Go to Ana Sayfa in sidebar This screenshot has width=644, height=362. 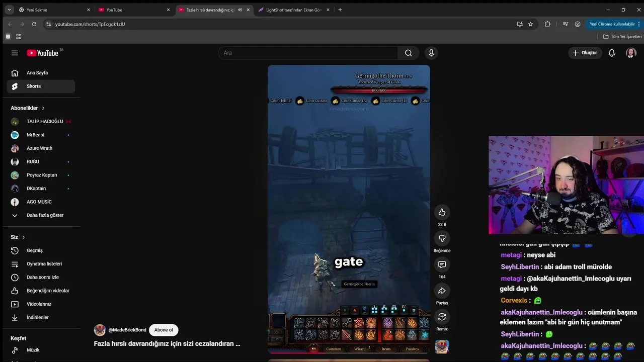(41, 73)
